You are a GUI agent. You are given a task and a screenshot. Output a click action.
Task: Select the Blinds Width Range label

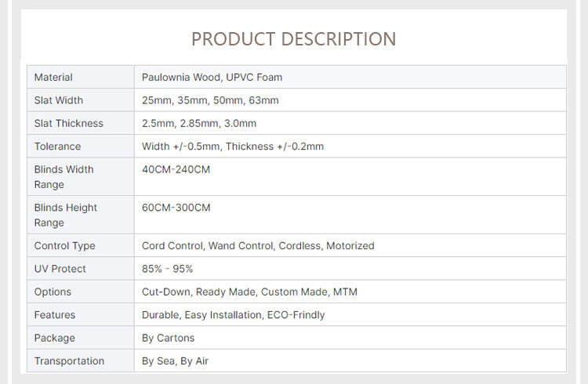pos(64,177)
